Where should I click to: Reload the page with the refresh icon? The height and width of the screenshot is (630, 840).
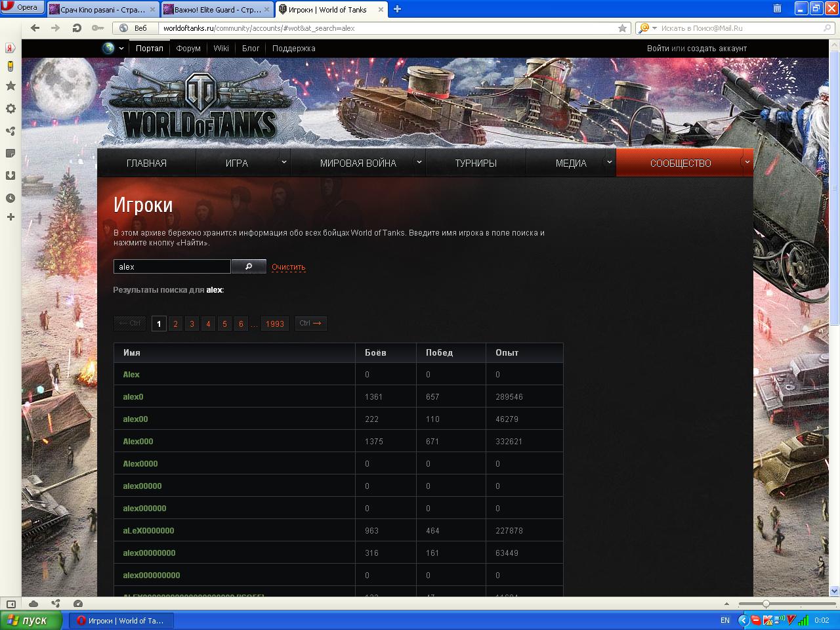[77, 28]
